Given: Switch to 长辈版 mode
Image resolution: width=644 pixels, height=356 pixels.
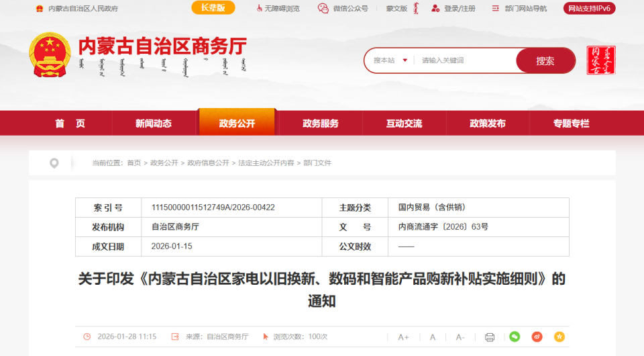Looking at the screenshot, I should coord(213,7).
